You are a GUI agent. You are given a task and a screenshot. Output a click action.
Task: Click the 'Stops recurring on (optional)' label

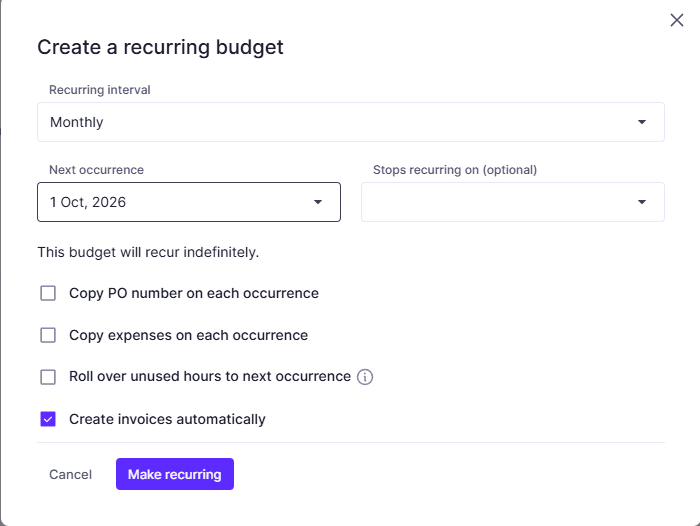point(455,170)
